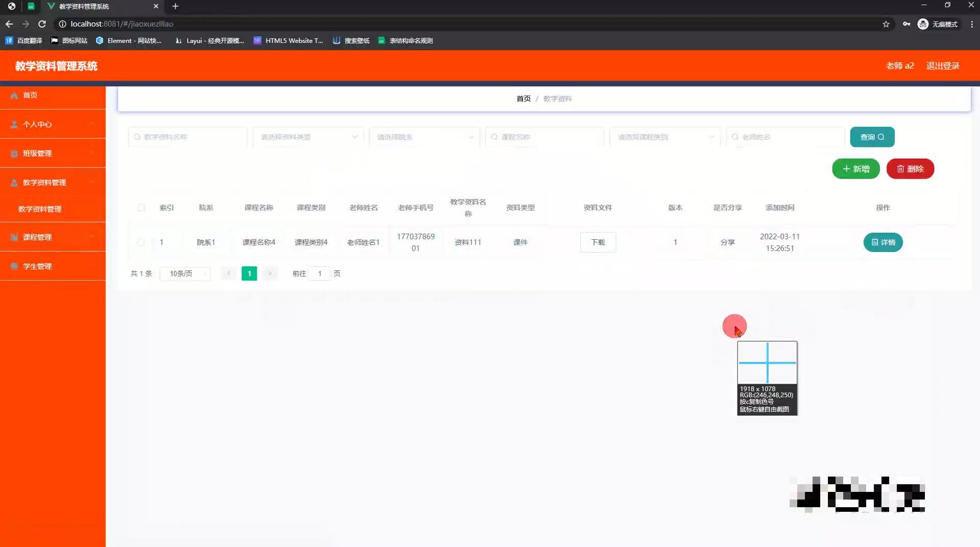Image resolution: width=980 pixels, height=547 pixels.
Task: Click the 学生管理 sidebar icon
Action: tap(14, 266)
